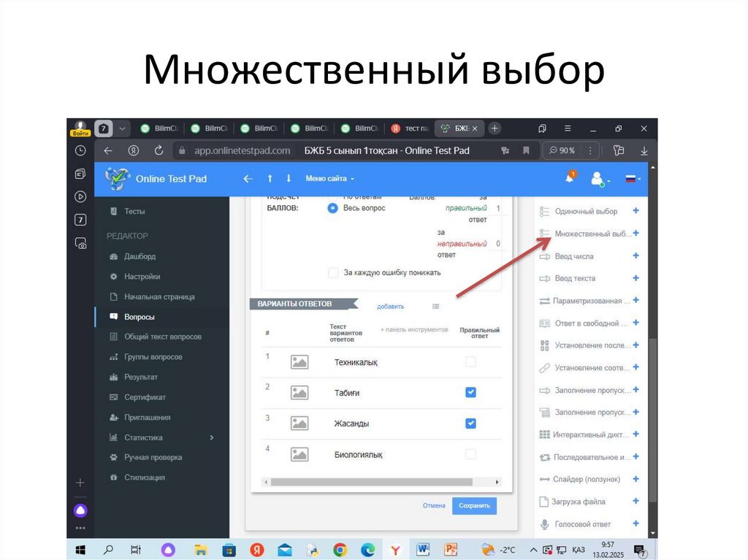
Task: Add a Множественный выбор question via plus
Action: [636, 233]
